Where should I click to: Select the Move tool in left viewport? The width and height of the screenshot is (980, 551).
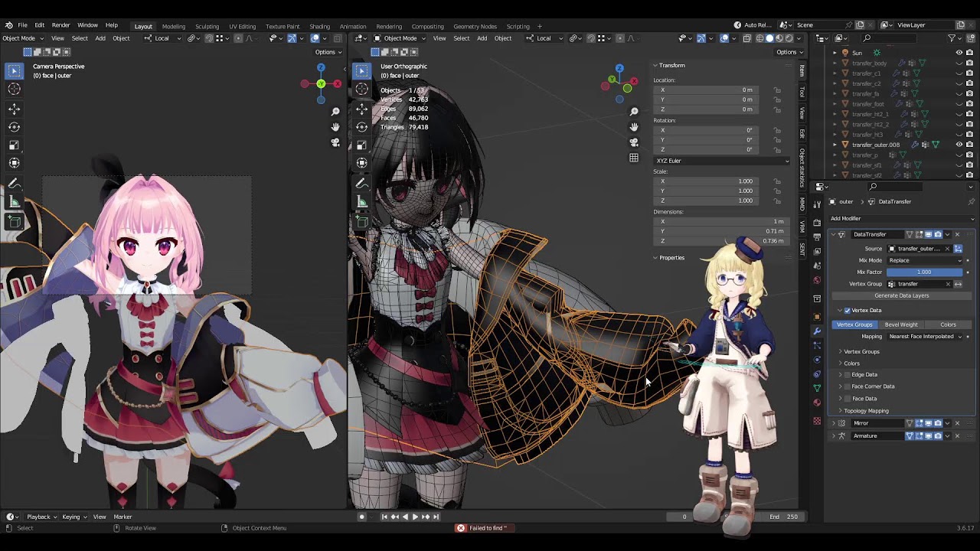pyautogui.click(x=14, y=109)
